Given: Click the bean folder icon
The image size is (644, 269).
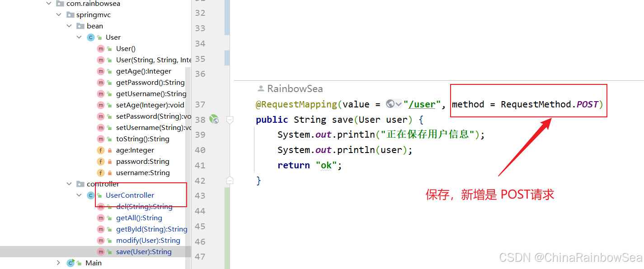Looking at the screenshot, I should (80, 26).
